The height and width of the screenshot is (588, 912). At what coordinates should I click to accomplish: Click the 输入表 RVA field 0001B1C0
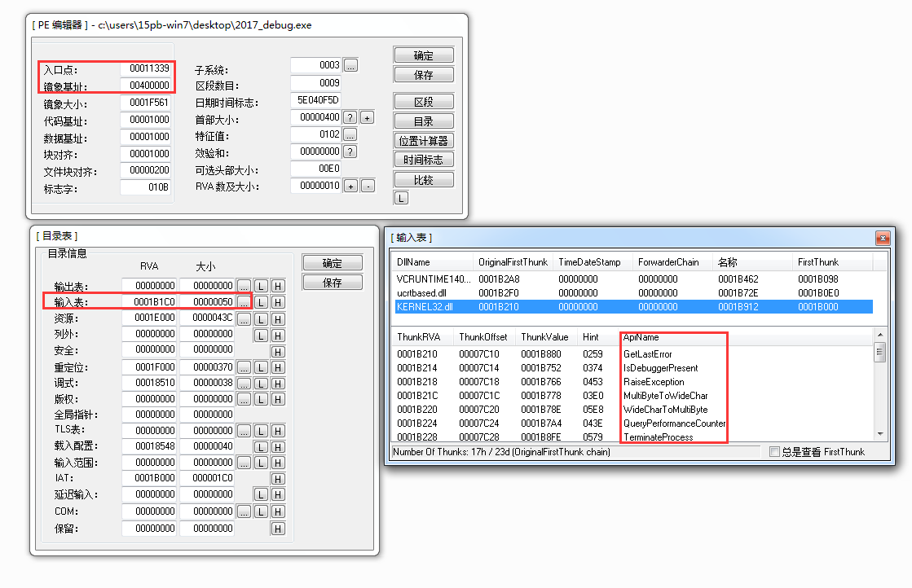149,302
